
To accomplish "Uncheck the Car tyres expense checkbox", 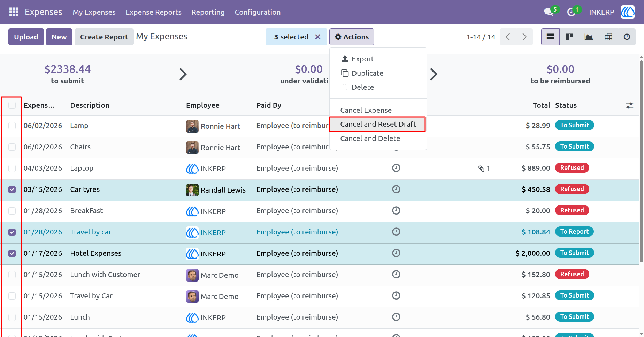I will 12,190.
